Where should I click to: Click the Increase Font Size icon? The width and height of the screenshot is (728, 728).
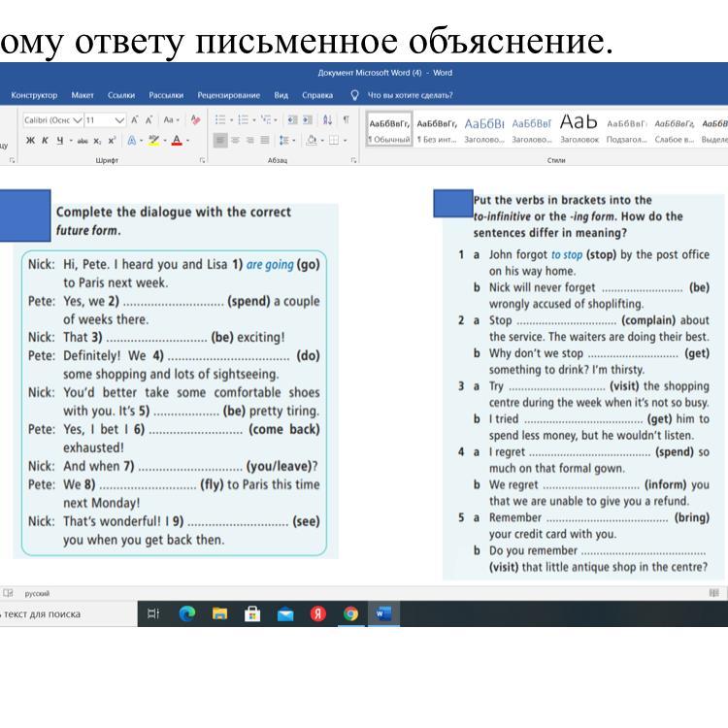click(x=135, y=119)
